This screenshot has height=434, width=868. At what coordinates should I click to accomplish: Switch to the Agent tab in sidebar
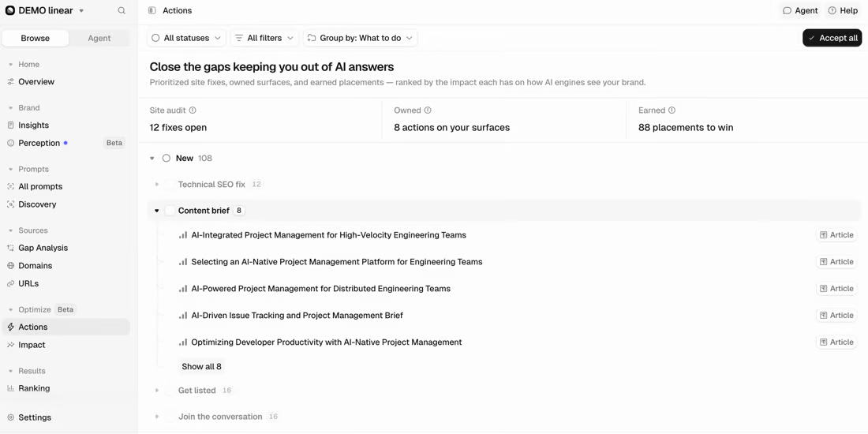tap(99, 38)
